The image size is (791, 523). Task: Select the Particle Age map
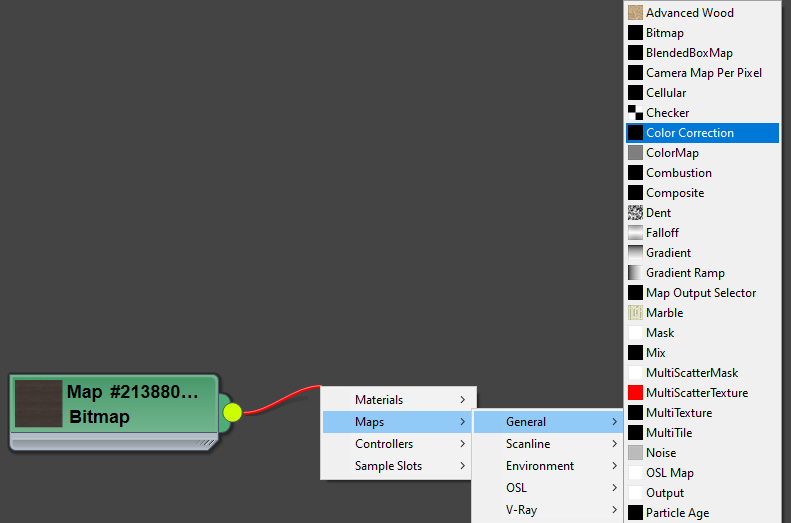[702, 513]
